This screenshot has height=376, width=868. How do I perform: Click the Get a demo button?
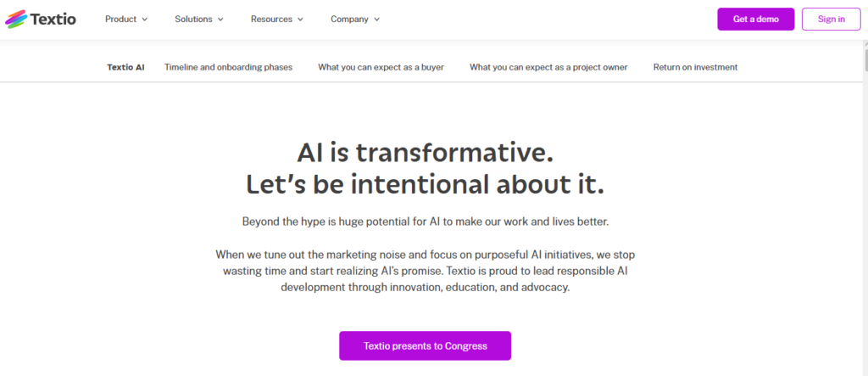coord(755,19)
